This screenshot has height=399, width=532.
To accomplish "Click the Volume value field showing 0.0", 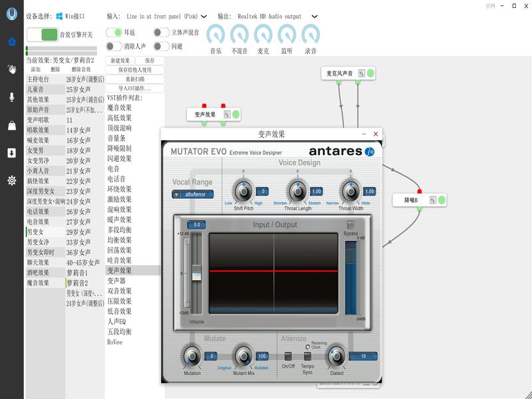I will [x=197, y=225].
